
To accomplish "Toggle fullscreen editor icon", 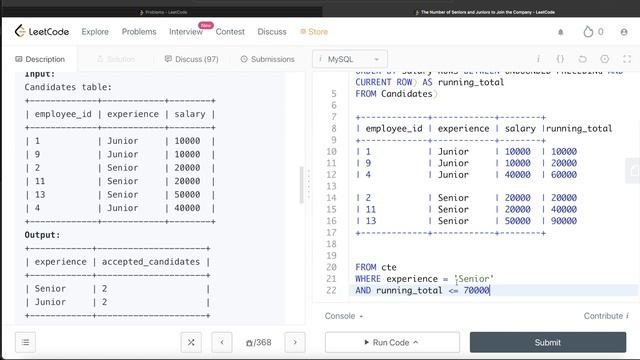I will tap(627, 59).
